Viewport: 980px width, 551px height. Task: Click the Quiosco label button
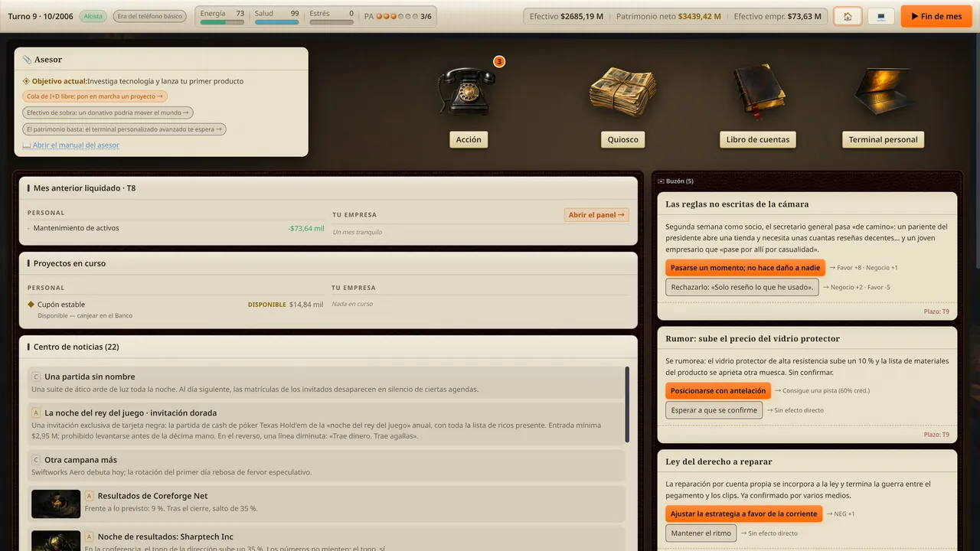pyautogui.click(x=623, y=139)
